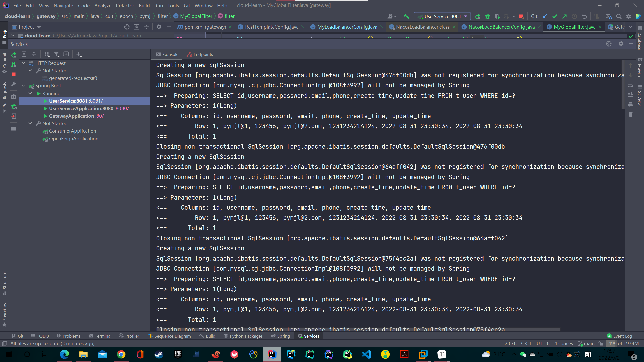Open IDE settings gear in main toolbar
The image size is (644, 362).
coord(628,16)
